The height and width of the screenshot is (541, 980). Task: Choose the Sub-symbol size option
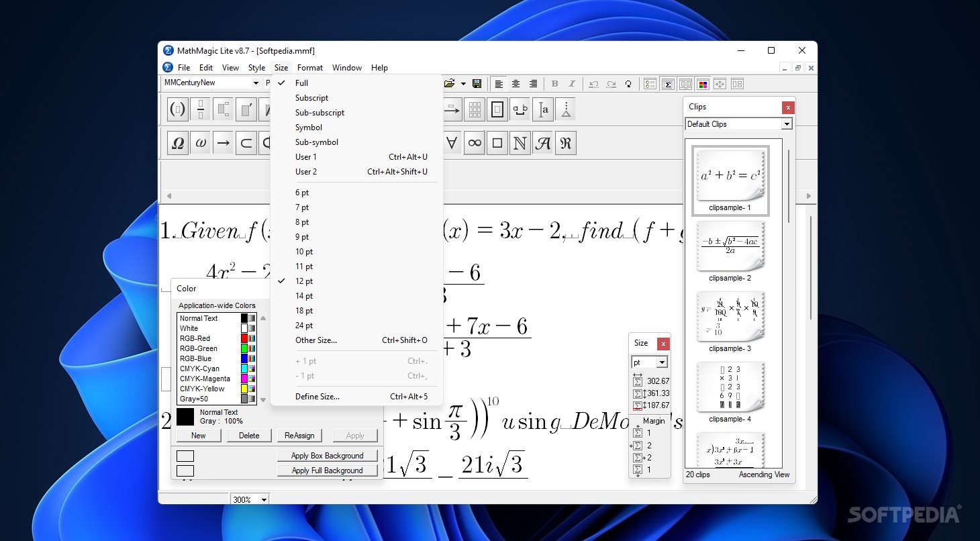356,142
